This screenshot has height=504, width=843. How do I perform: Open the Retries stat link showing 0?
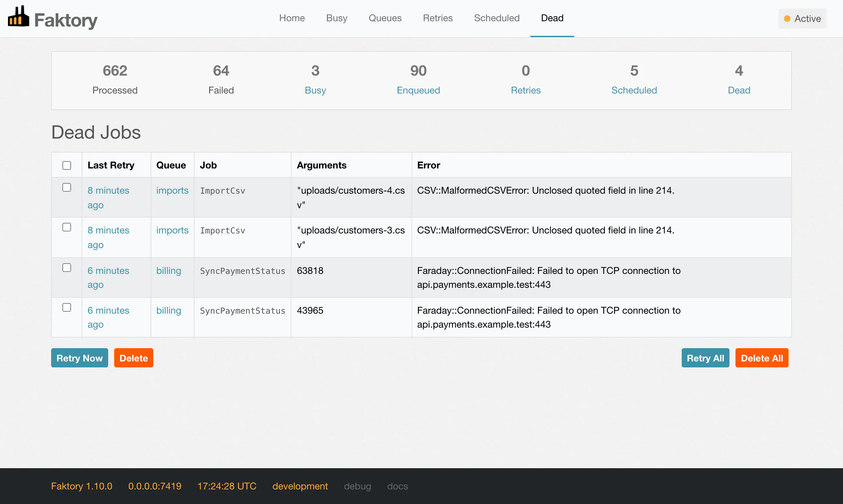pyautogui.click(x=525, y=90)
